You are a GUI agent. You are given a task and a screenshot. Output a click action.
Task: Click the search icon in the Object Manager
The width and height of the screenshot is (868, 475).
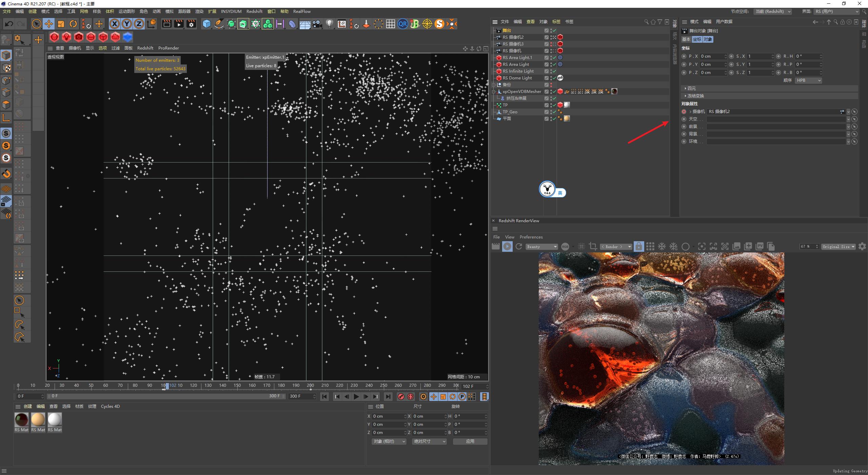pyautogui.click(x=646, y=21)
